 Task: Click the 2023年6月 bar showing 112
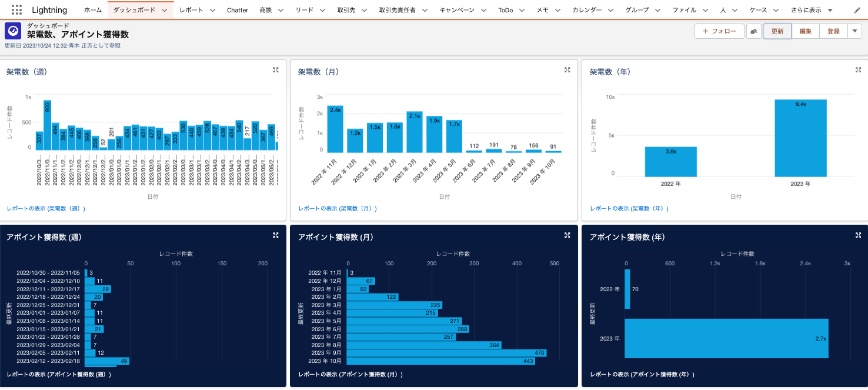(x=473, y=152)
